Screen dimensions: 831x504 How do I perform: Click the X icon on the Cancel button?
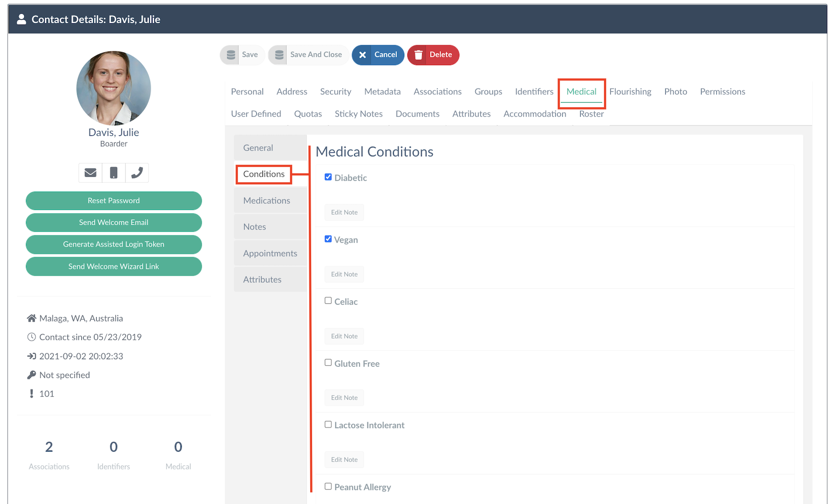[363, 55]
